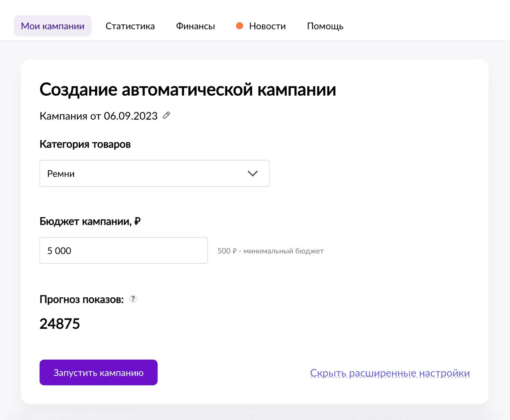Open the Статистика tab
The width and height of the screenshot is (510, 420).
pyautogui.click(x=130, y=26)
